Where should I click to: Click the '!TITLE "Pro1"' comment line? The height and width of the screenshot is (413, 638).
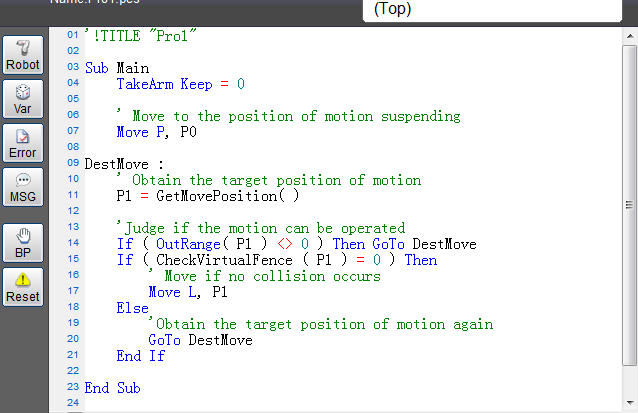(x=146, y=36)
